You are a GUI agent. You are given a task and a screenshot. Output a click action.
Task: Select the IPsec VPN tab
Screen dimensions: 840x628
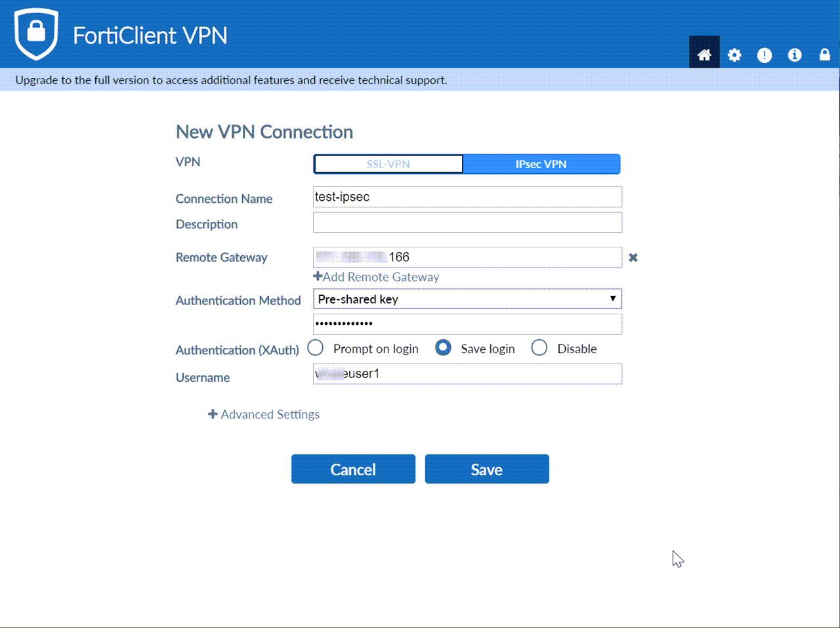coord(541,163)
